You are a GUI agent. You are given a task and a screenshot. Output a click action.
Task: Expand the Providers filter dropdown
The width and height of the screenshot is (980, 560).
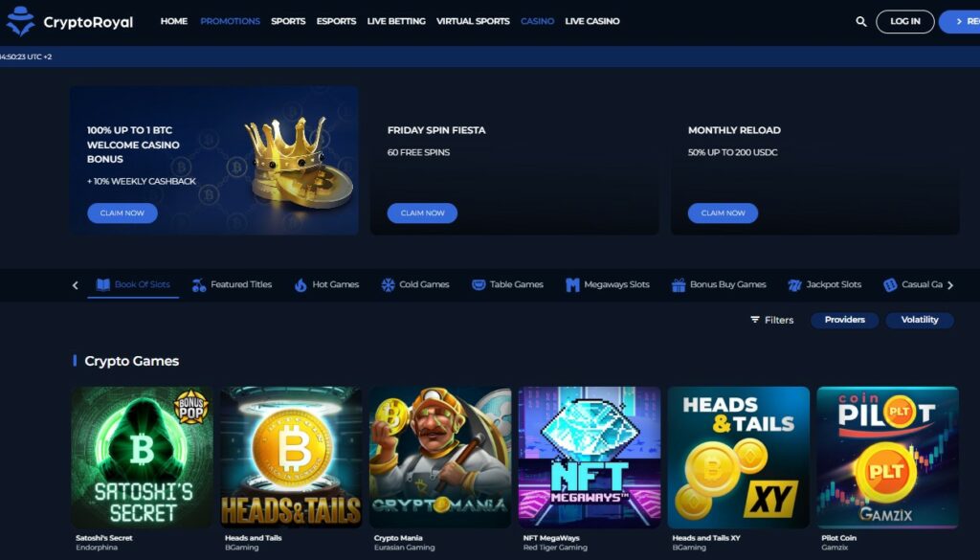point(844,320)
